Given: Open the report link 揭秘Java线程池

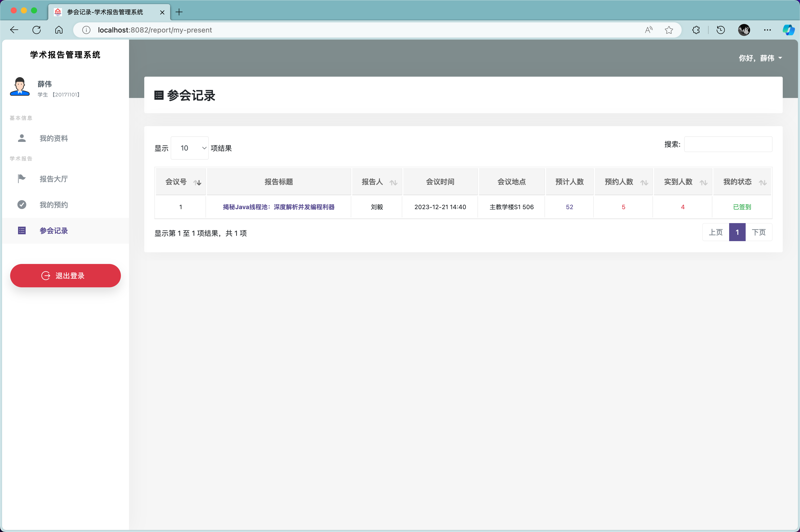Looking at the screenshot, I should point(278,207).
